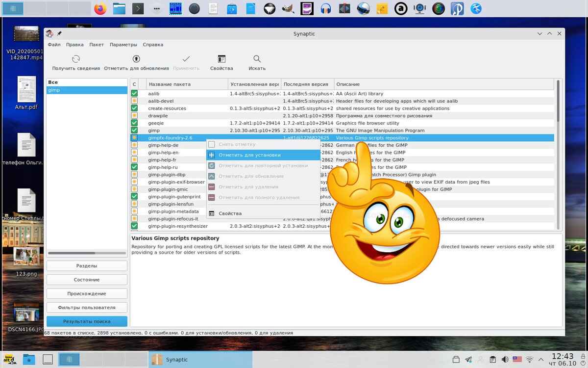Open the starred folder icon in the taskbar
The height and width of the screenshot is (368, 588).
[x=29, y=359]
